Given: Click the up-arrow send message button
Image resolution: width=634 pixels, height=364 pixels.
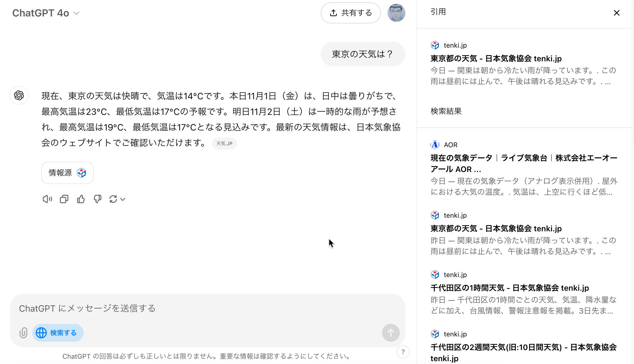Looking at the screenshot, I should [x=391, y=333].
